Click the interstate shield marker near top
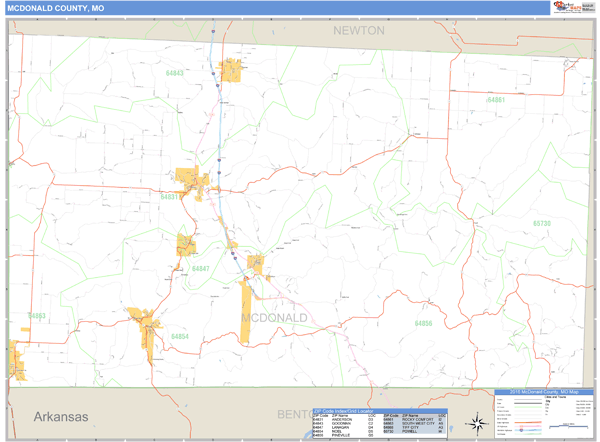Viewport: 600px width, 442px height. (213, 31)
